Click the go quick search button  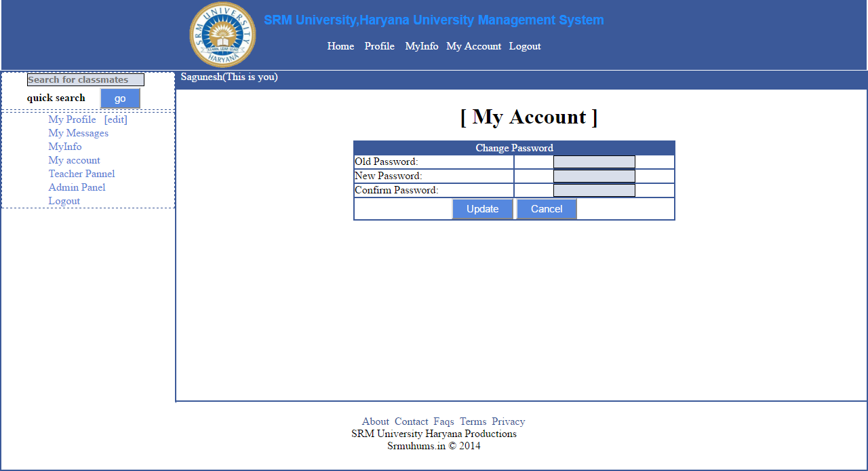coord(120,98)
